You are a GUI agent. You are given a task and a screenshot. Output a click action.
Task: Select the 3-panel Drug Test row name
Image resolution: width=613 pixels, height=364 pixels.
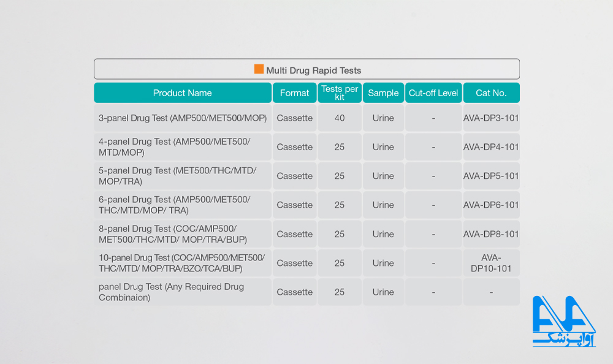(183, 118)
